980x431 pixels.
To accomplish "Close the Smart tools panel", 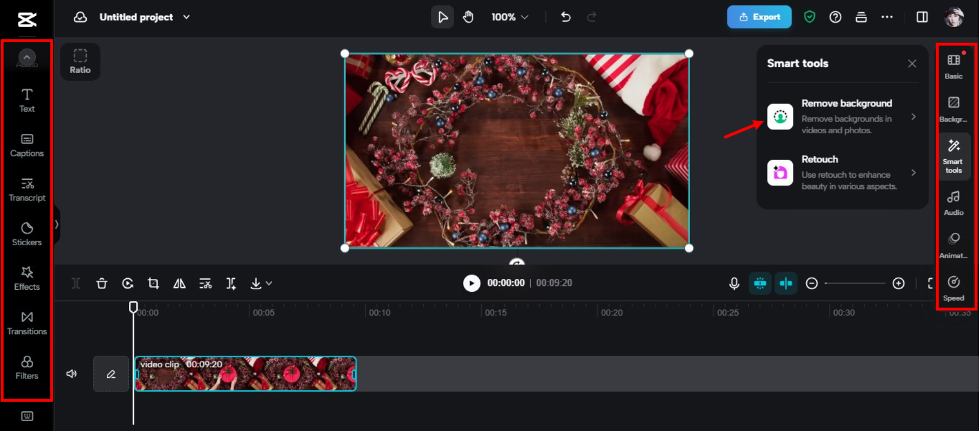I will tap(912, 64).
